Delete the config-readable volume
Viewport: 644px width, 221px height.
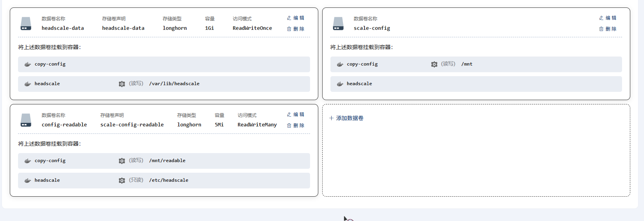pos(296,126)
